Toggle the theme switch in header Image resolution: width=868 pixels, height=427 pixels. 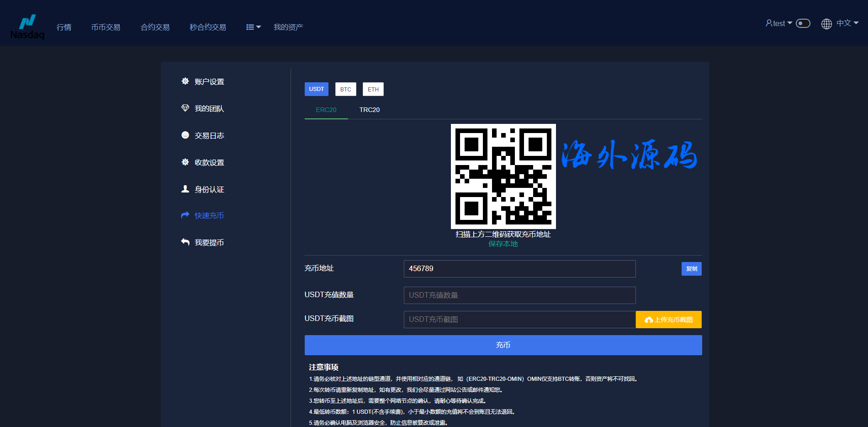pyautogui.click(x=803, y=23)
